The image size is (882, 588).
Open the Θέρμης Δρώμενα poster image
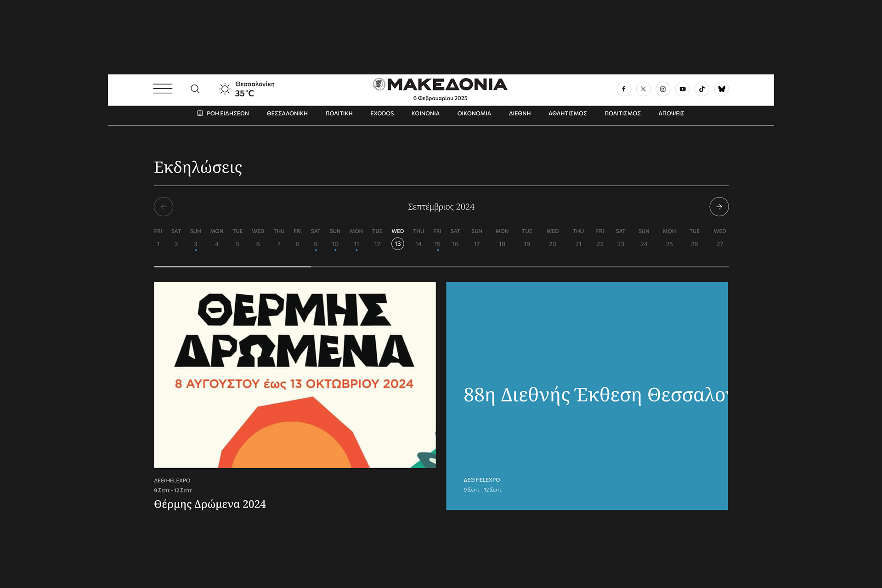(x=295, y=375)
